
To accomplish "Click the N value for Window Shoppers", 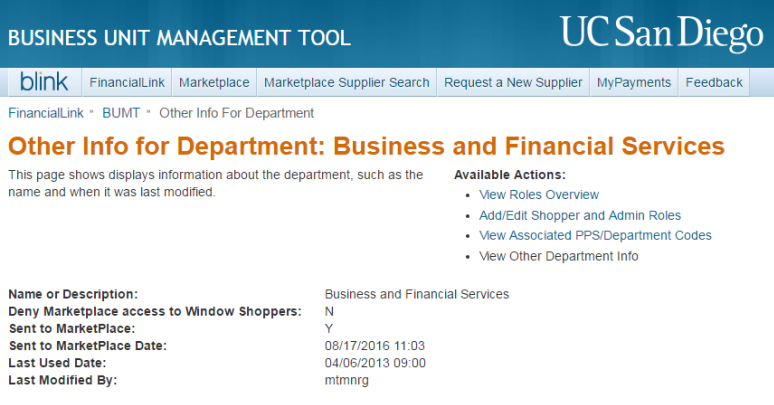I will 329,311.
